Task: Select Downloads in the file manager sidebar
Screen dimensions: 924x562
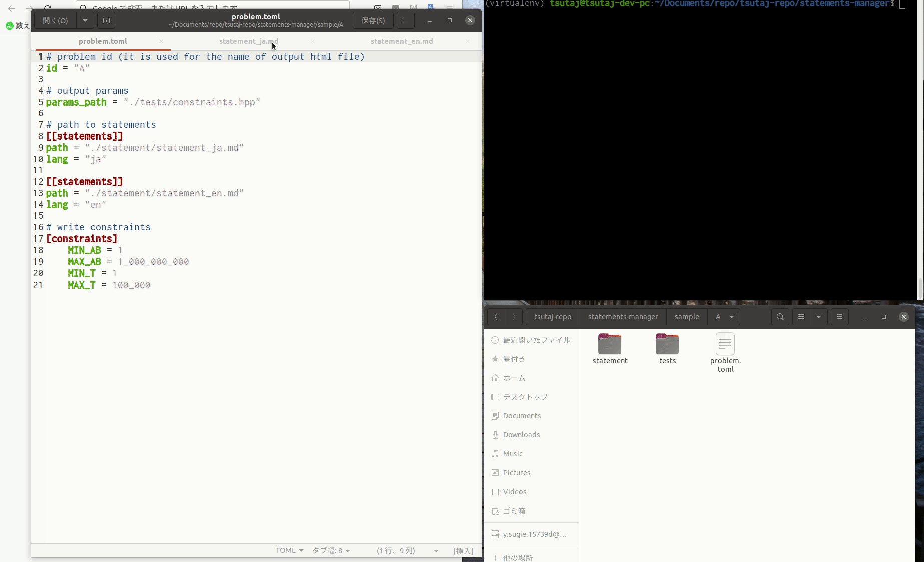Action: (x=521, y=435)
